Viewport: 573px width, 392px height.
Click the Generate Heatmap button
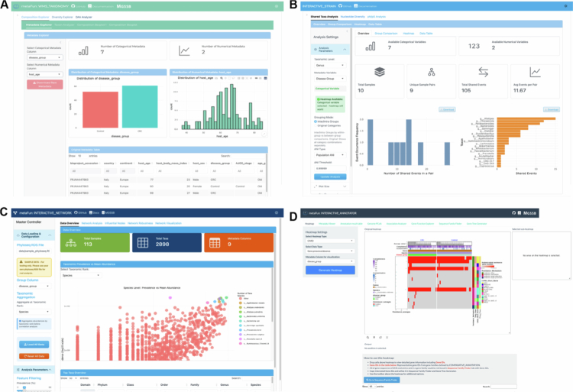click(x=330, y=270)
